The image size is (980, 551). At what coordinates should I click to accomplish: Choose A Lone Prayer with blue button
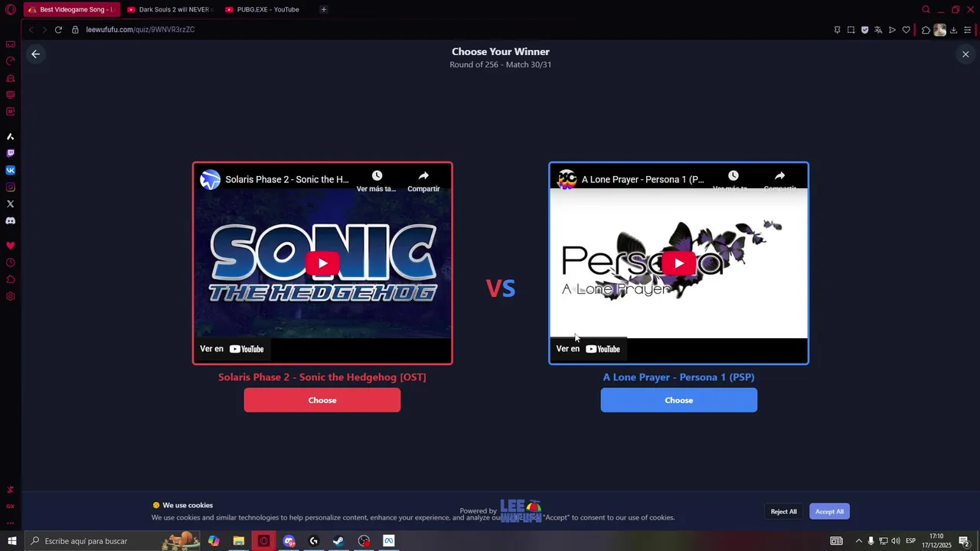coord(679,400)
